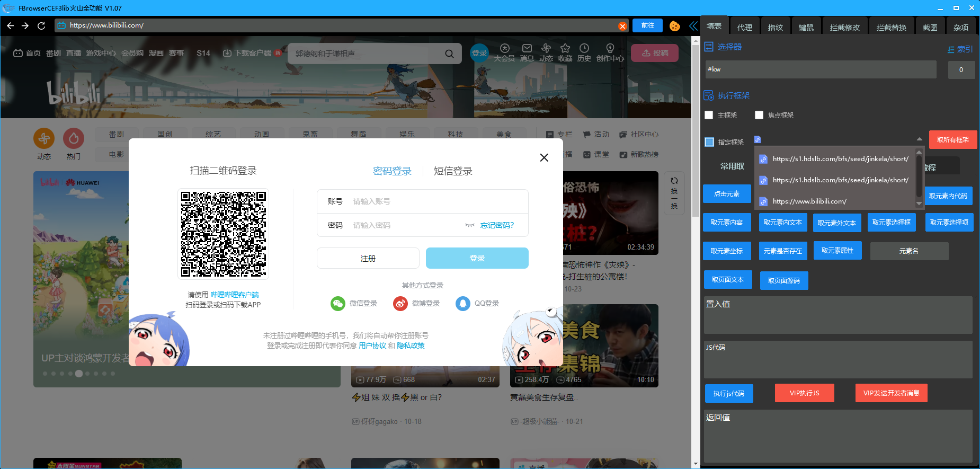Switch to the 拦截替换 tab

(891, 27)
